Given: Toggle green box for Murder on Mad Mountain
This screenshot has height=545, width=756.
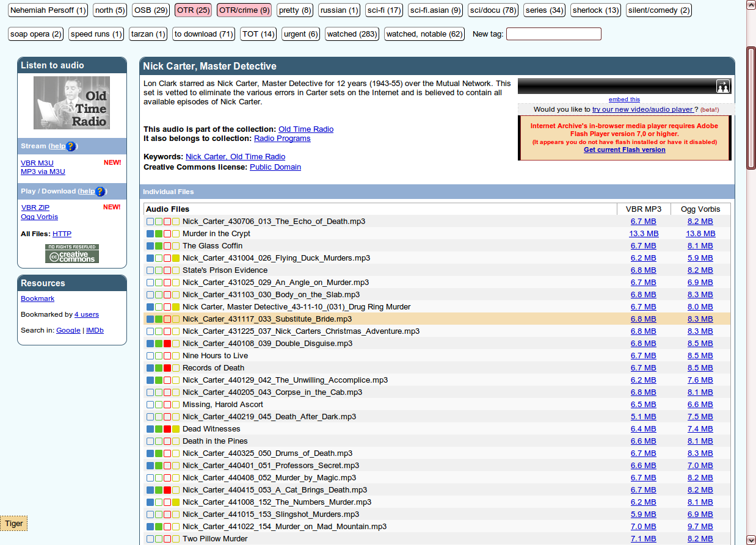Looking at the screenshot, I should (x=159, y=527).
